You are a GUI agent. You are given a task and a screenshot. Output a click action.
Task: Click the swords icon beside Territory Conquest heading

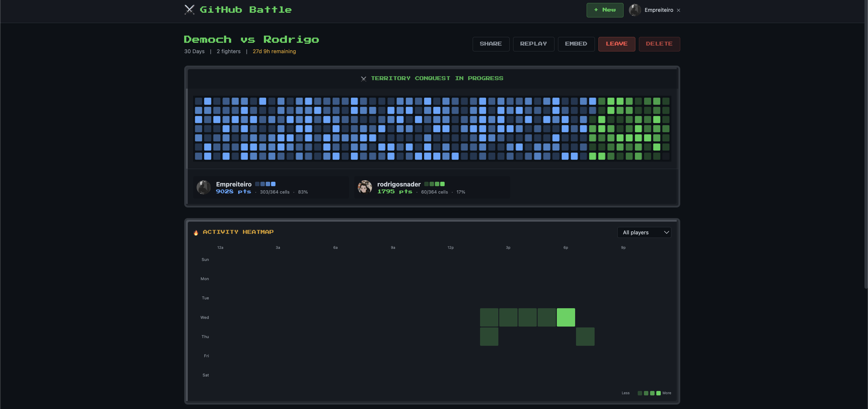(364, 79)
